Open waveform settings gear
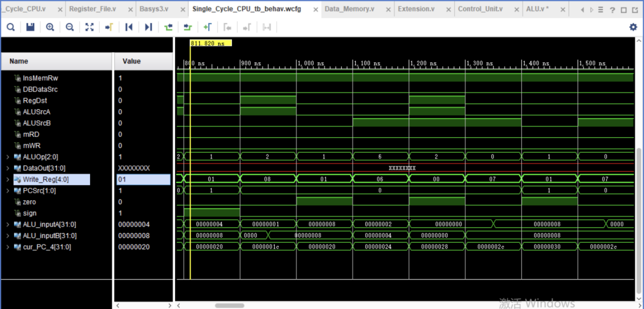This screenshot has height=309, width=644. click(x=633, y=27)
